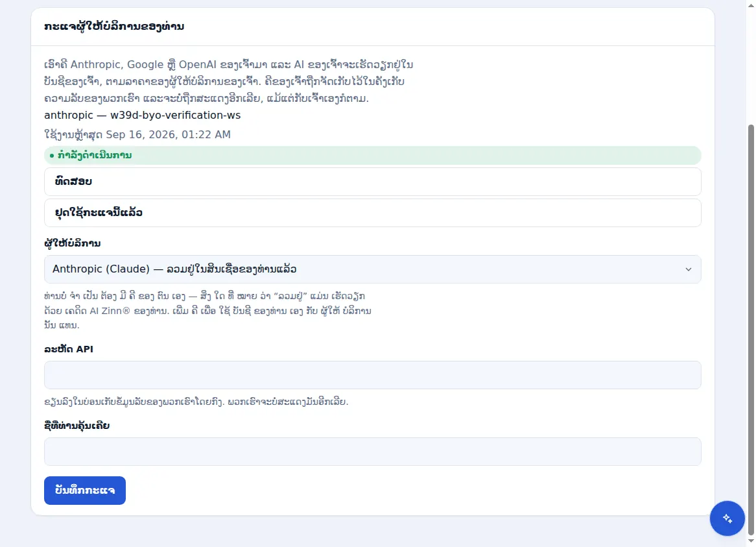Click the ຢຸດໃຊ້ກະແຈນີ້ແລ້ວ revoke button
This screenshot has height=547, width=756.
point(372,213)
